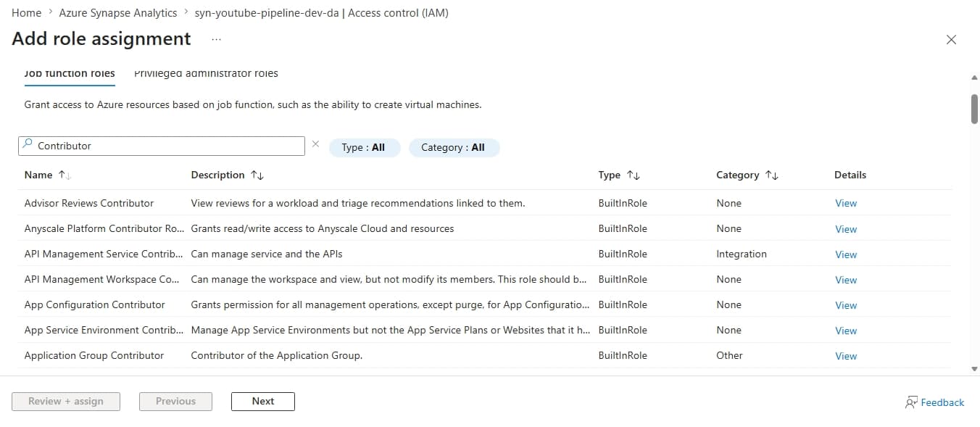Click 'View reviews for a workload' description
The height and width of the screenshot is (427, 980).
[x=357, y=203]
